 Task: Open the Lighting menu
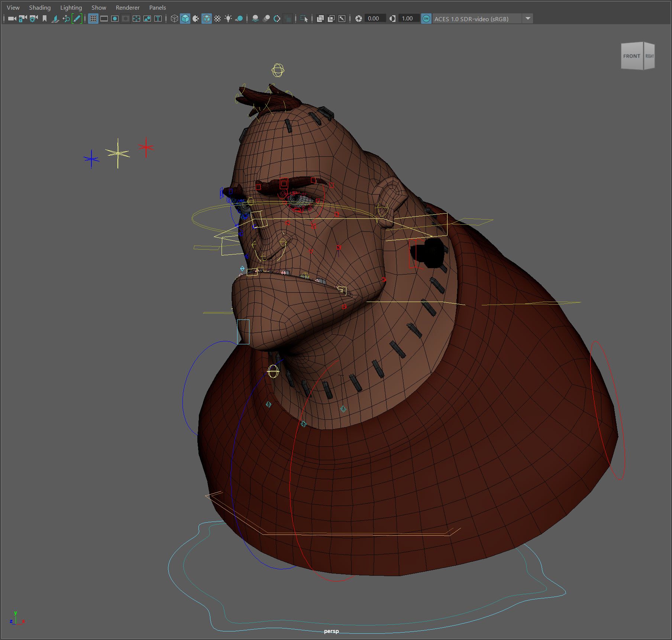click(x=71, y=7)
